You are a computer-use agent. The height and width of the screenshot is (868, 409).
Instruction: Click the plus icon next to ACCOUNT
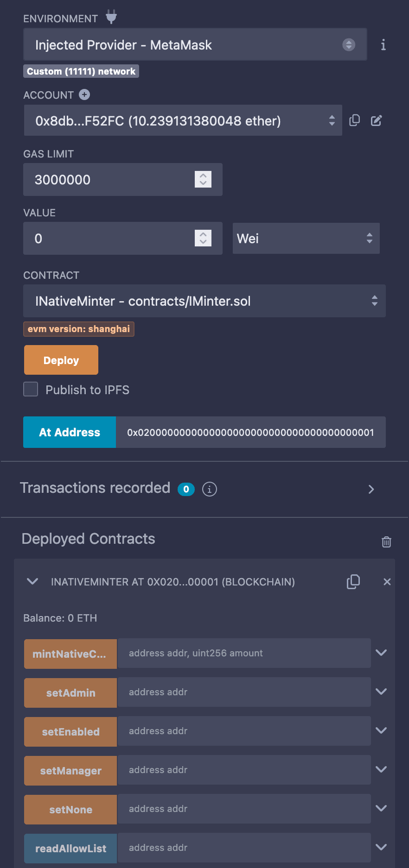point(84,94)
